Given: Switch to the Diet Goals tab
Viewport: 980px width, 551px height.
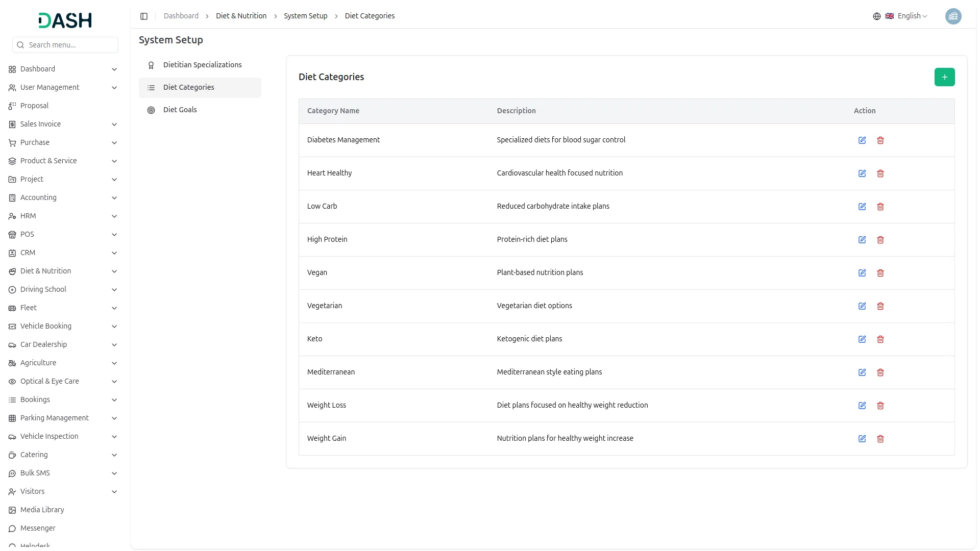Looking at the screenshot, I should [180, 110].
